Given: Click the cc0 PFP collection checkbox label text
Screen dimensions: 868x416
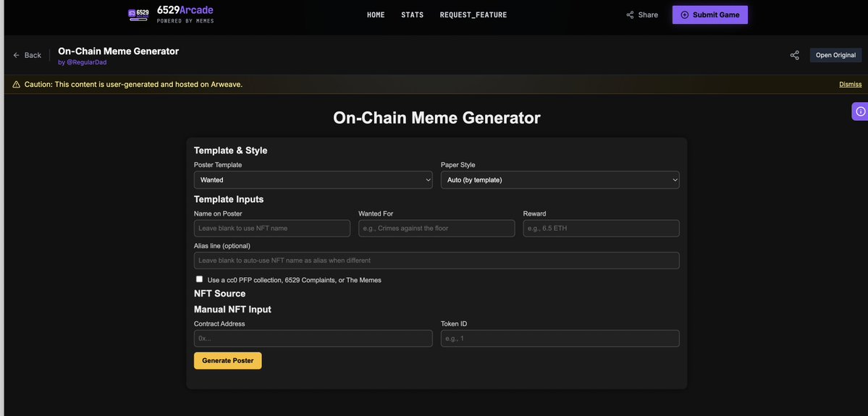Looking at the screenshot, I should [x=295, y=280].
